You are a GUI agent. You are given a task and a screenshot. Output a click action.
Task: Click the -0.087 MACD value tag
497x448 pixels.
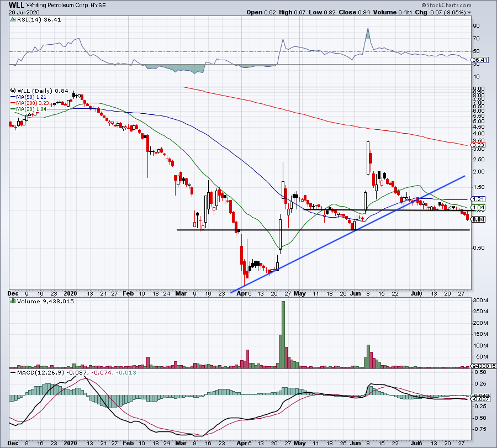point(480,399)
